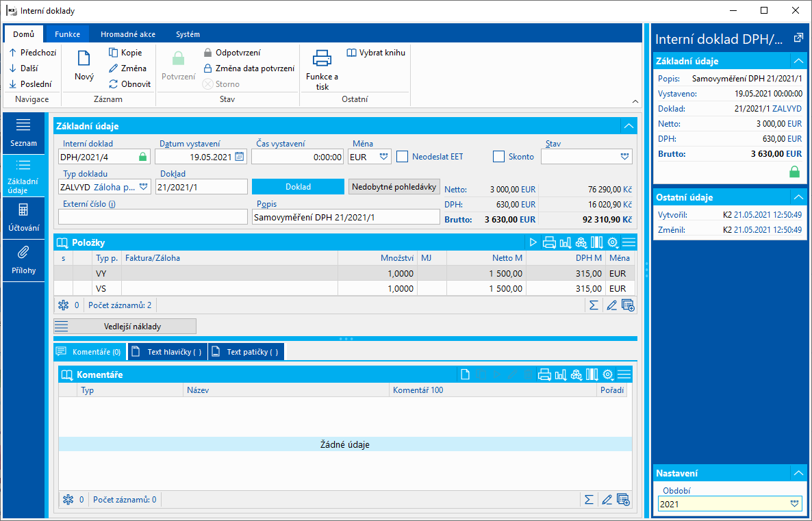This screenshot has width=812, height=521.
Task: Click snowflake icon in Položky footer
Action: pyautogui.click(x=63, y=305)
